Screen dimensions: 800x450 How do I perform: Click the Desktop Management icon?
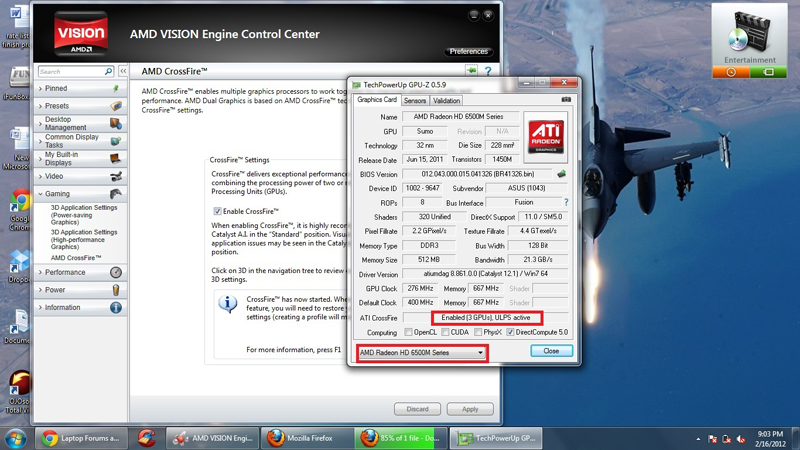coord(116,123)
